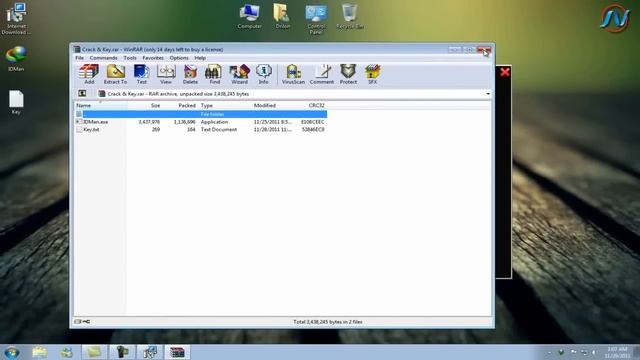Select the user folder desktop icon
The height and width of the screenshot is (360, 640).
pyautogui.click(x=282, y=16)
